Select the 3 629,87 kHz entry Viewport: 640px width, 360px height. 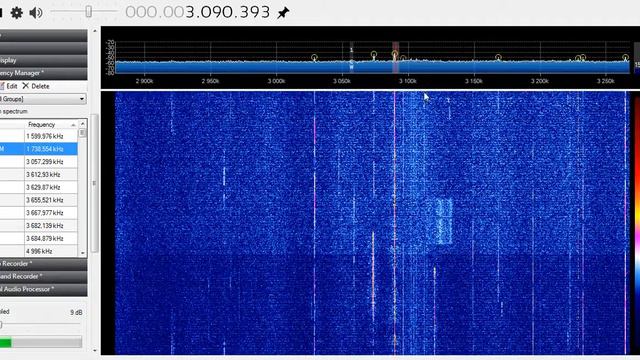pyautogui.click(x=38, y=187)
